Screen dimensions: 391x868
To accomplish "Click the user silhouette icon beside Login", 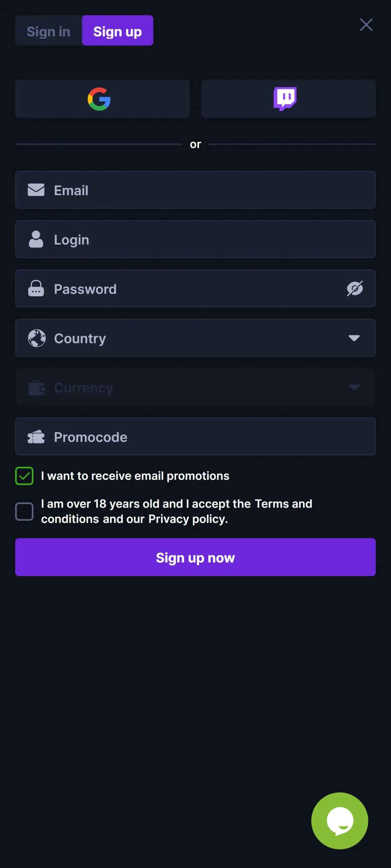I will click(x=36, y=239).
